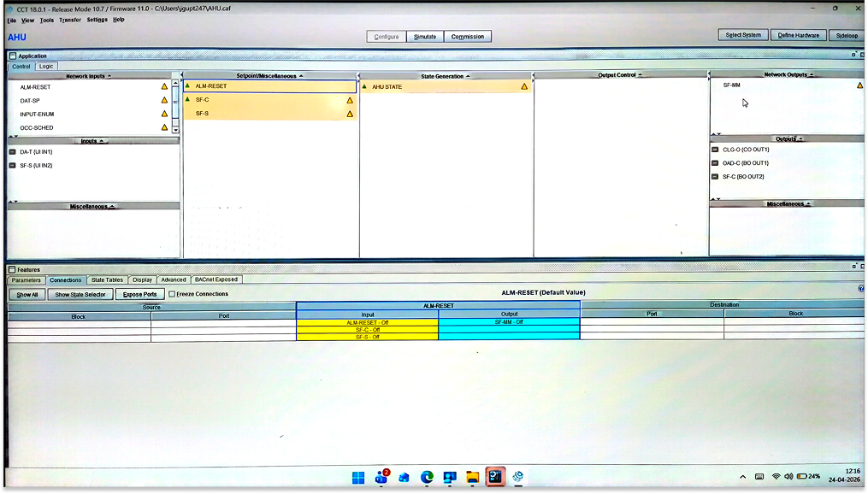This screenshot has width=868, height=494.
Task: Click the Commission button
Action: pyautogui.click(x=467, y=37)
